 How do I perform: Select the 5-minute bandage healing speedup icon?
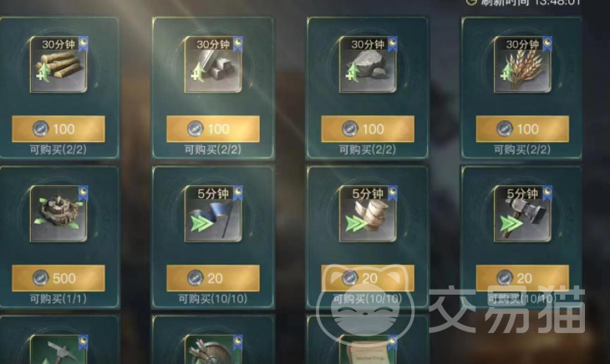click(x=368, y=214)
